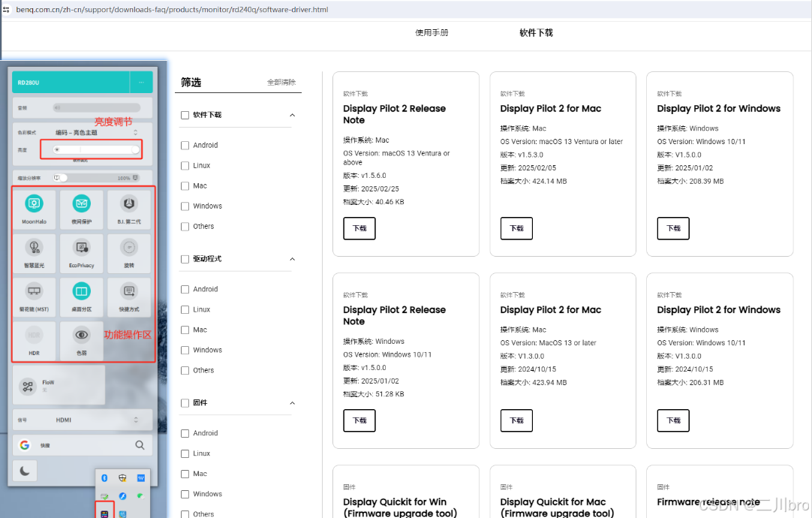Check the 软件下载 category checkbox
This screenshot has height=518, width=812.
click(x=185, y=115)
